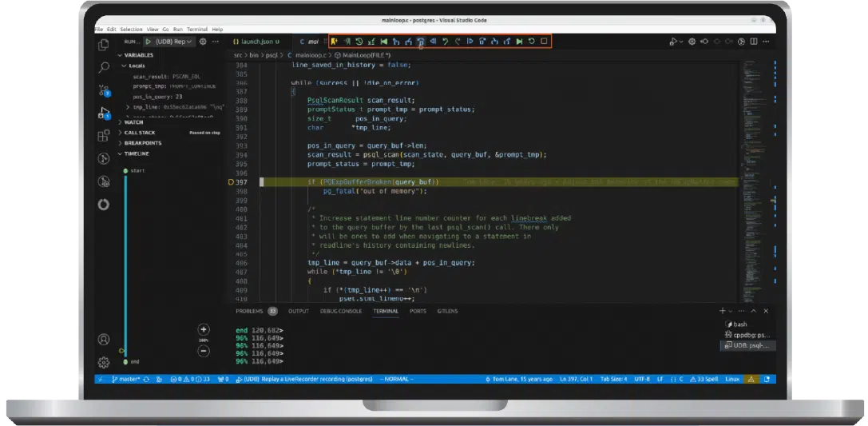Open the Run and Debug view

pos(104,113)
